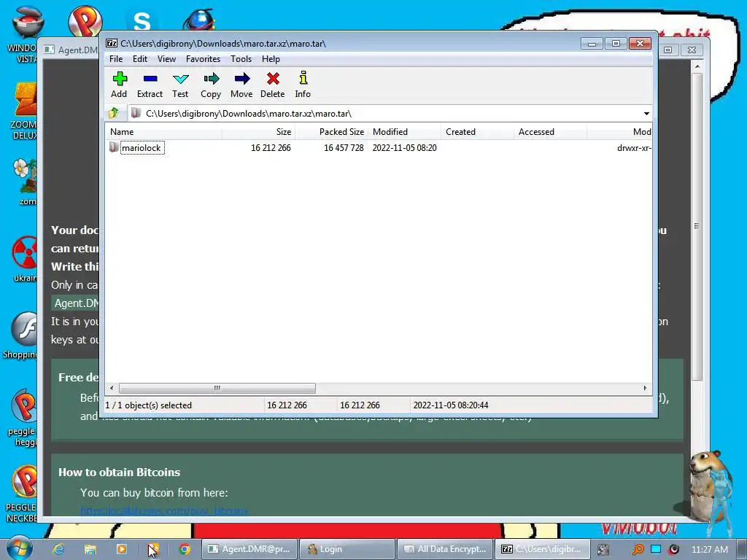Sort by the Name column
The height and width of the screenshot is (560, 747).
point(163,132)
